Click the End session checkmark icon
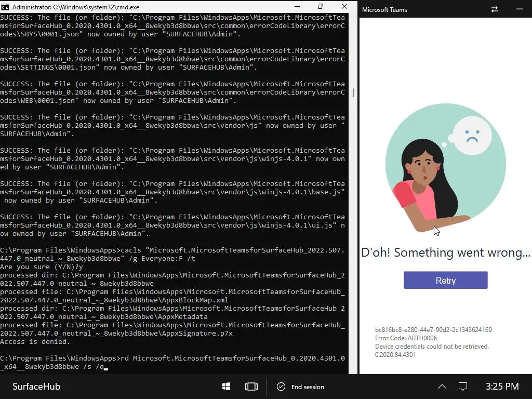532x399 pixels. tap(281, 387)
